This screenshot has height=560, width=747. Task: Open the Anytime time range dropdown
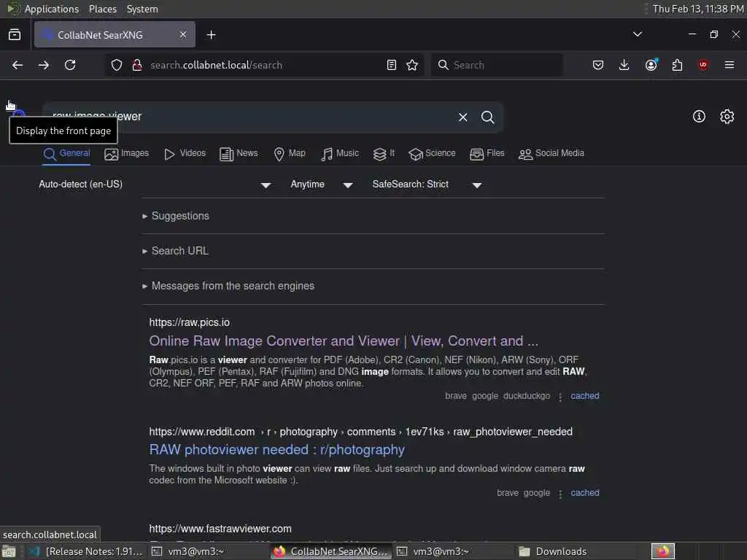[322, 184]
